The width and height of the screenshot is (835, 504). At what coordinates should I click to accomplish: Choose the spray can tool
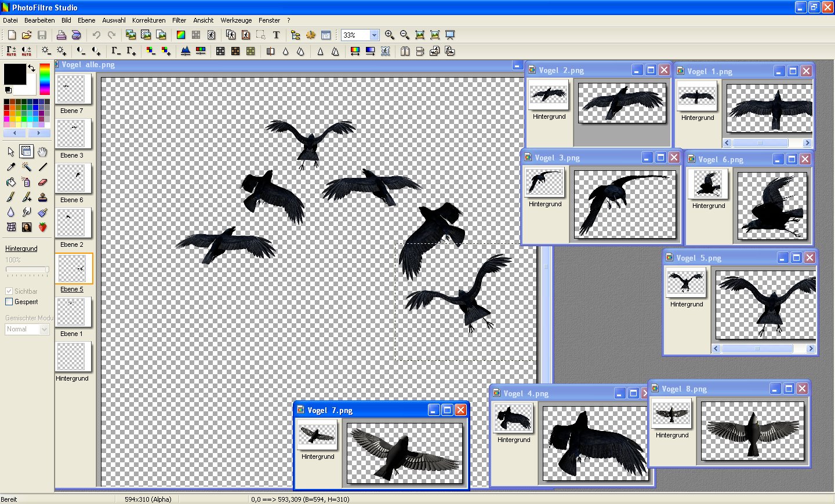pyautogui.click(x=27, y=182)
